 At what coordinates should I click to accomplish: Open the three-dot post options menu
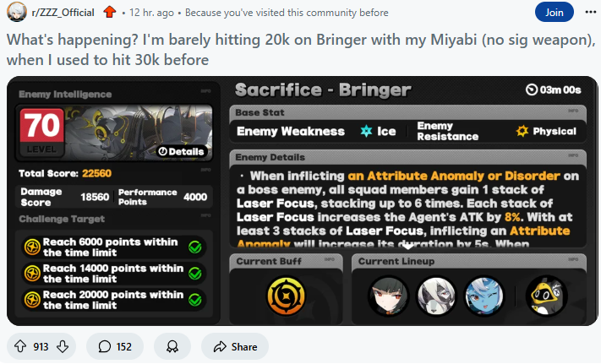(590, 13)
